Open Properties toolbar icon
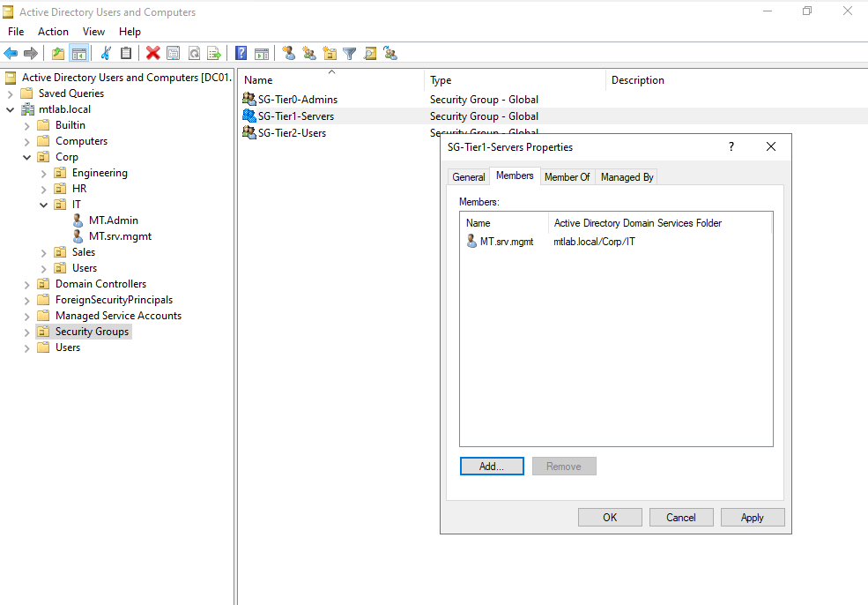The width and height of the screenshot is (868, 605). [174, 53]
